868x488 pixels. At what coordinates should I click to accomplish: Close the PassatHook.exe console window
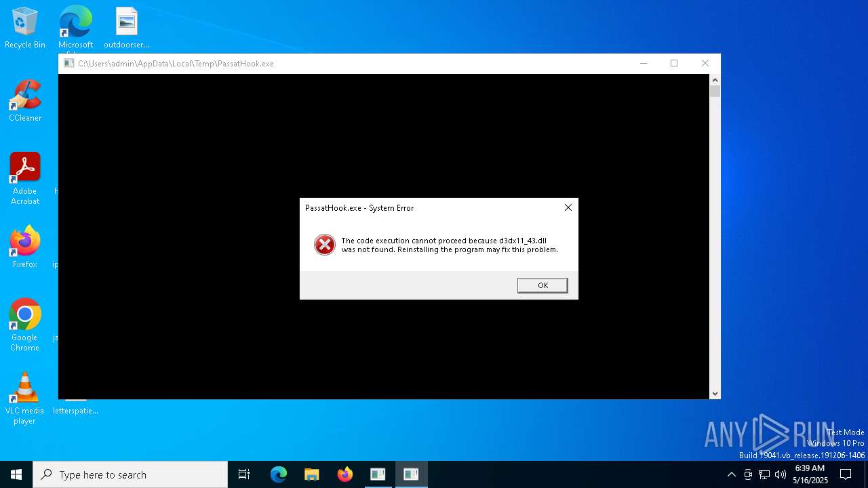click(x=705, y=63)
